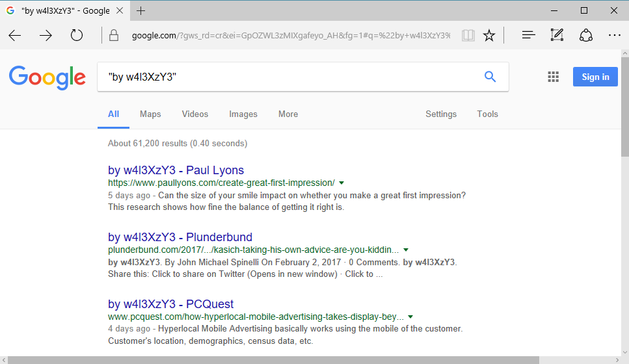Switch to the Maps tab
The image size is (629, 364).
click(150, 114)
